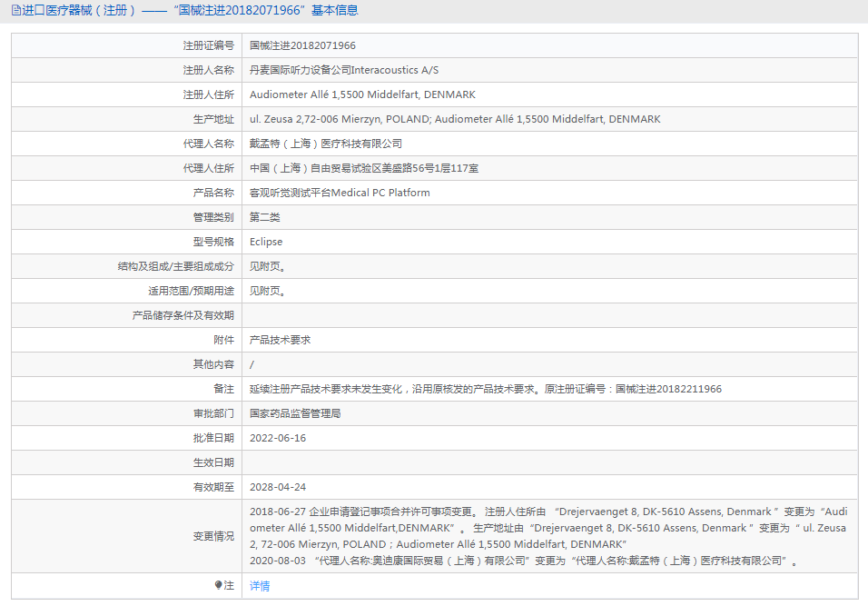The height and width of the screenshot is (606, 868).
Task: Select agent address 中国（上海）自由贸易试验区美盛路56号1层117室
Action: pos(364,168)
